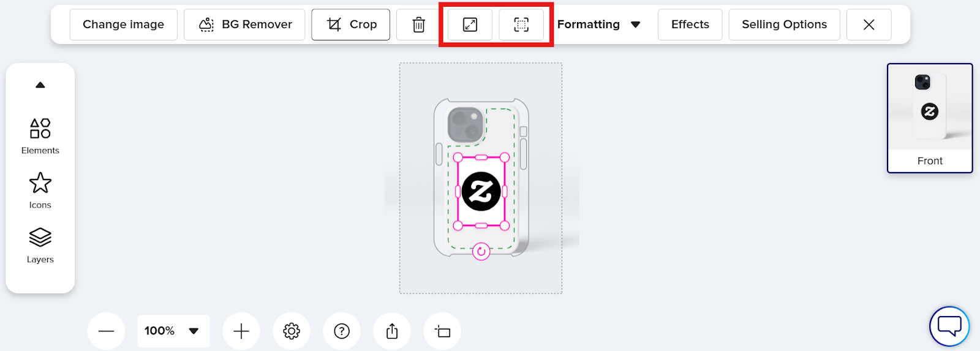This screenshot has width=980, height=351.
Task: Click the trash delete icon
Action: coord(419,25)
